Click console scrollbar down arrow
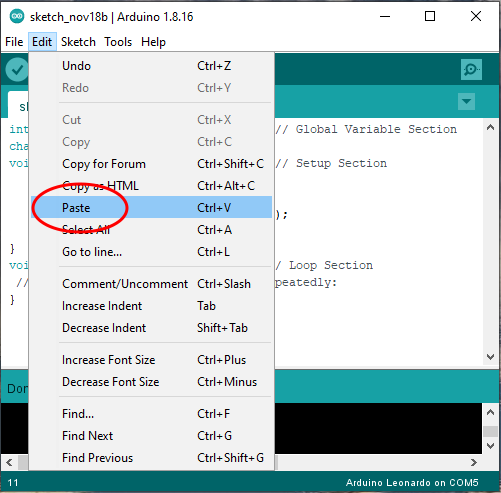The width and height of the screenshot is (501, 493). pos(490,446)
